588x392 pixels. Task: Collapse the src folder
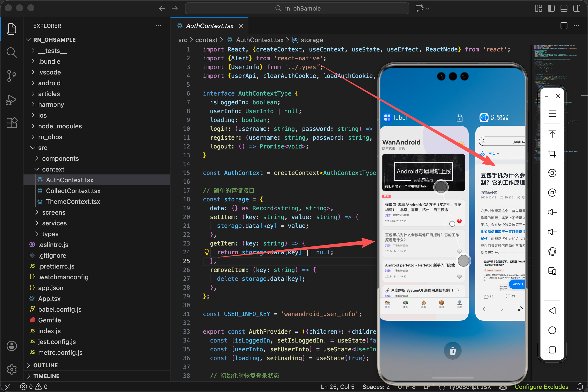42,148
